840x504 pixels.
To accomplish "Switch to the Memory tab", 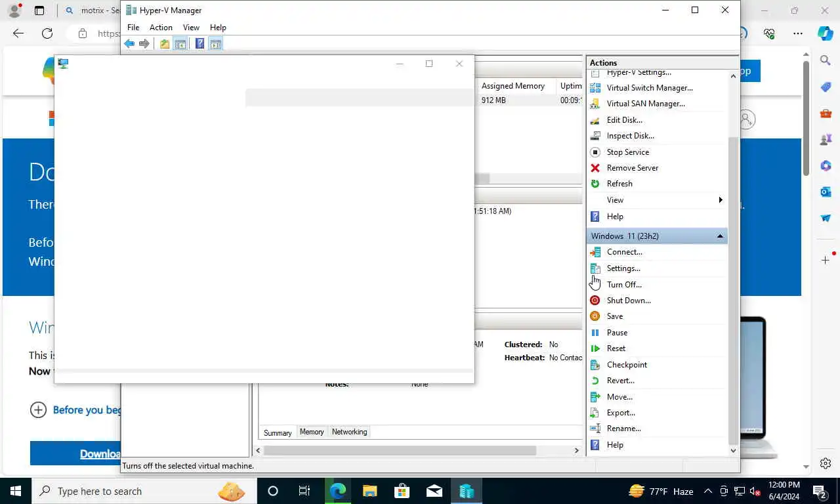I will point(312,432).
